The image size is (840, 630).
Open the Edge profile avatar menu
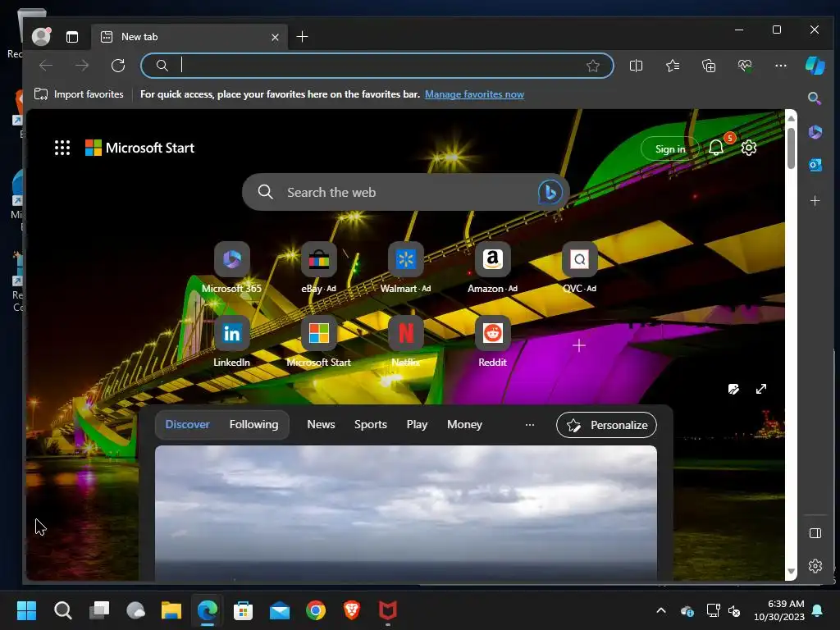tap(41, 36)
